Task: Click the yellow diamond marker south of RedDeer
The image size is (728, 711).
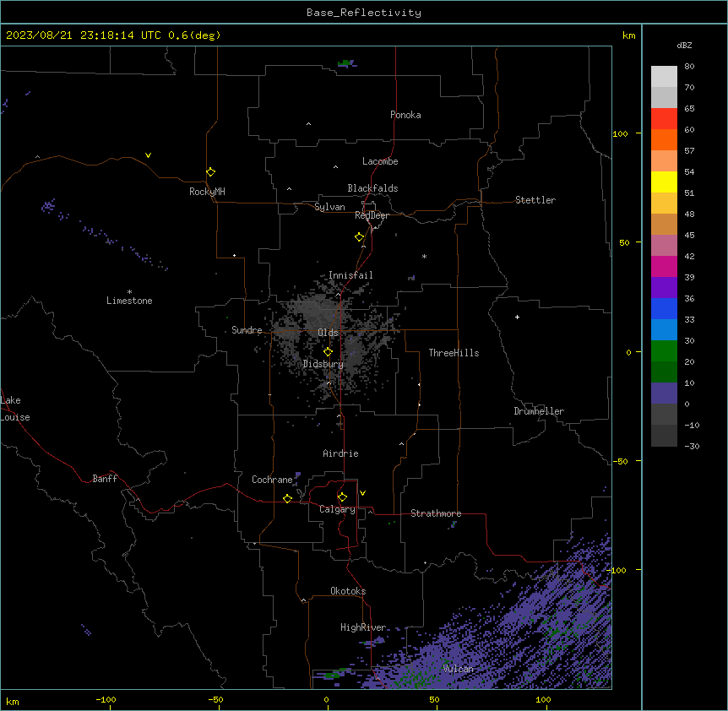Action: click(360, 237)
